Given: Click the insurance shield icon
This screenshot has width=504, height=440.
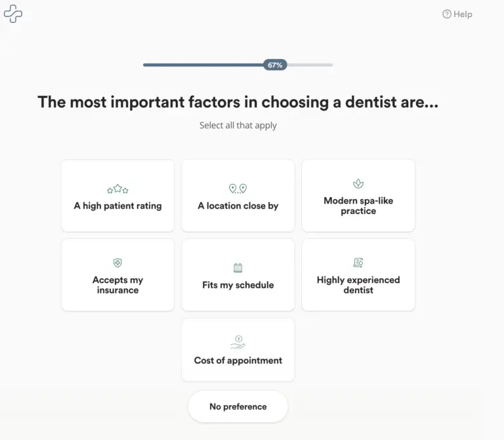Looking at the screenshot, I should click(117, 263).
